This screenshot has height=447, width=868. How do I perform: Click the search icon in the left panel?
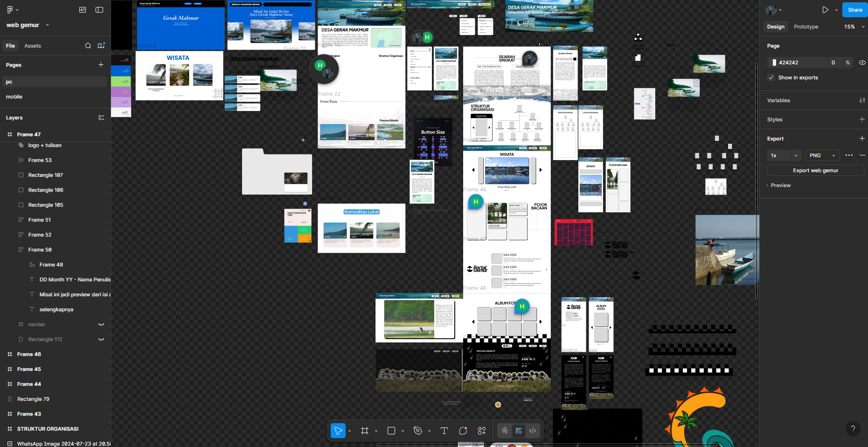click(x=88, y=46)
